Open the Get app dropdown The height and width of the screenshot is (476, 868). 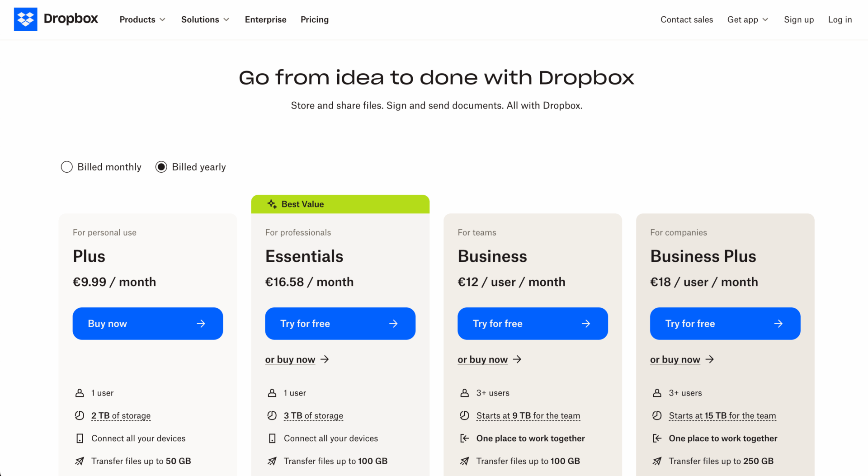[748, 19]
